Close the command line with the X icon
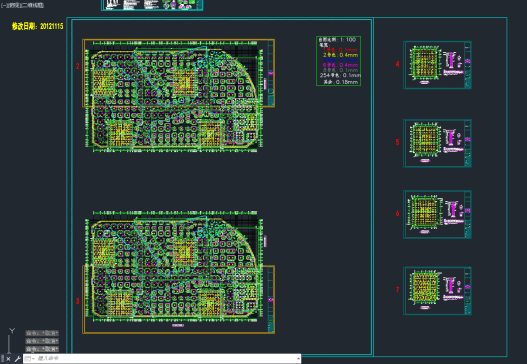Image resolution: width=527 pixels, height=364 pixels. point(8,359)
